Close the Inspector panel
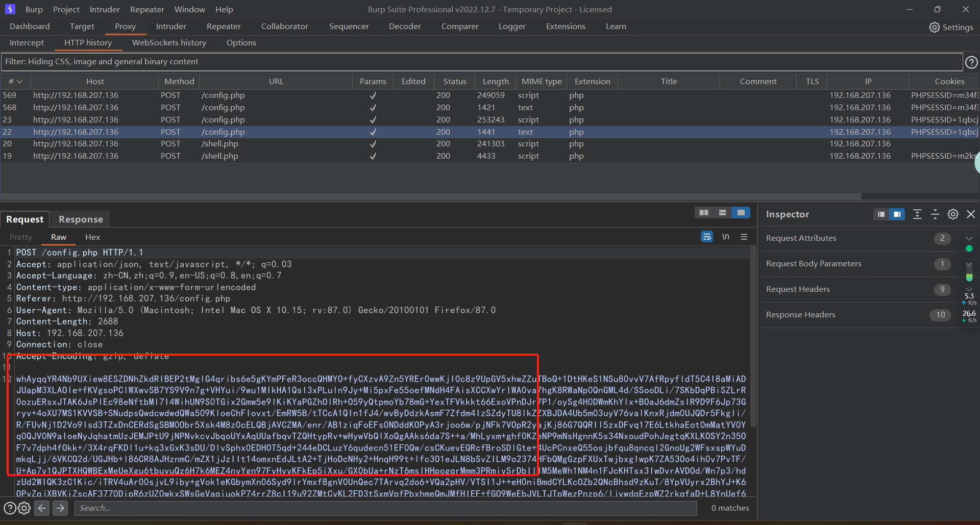The height and width of the screenshot is (525, 980). (971, 214)
